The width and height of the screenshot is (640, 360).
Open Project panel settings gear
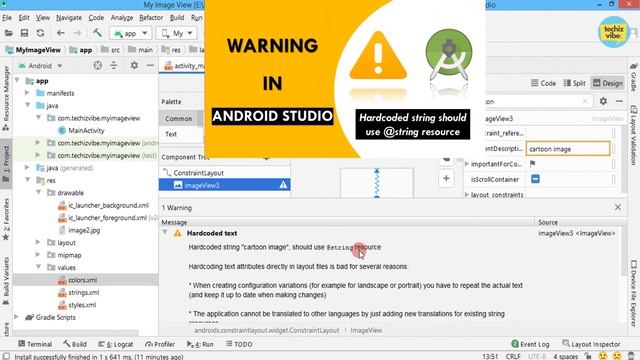click(134, 65)
